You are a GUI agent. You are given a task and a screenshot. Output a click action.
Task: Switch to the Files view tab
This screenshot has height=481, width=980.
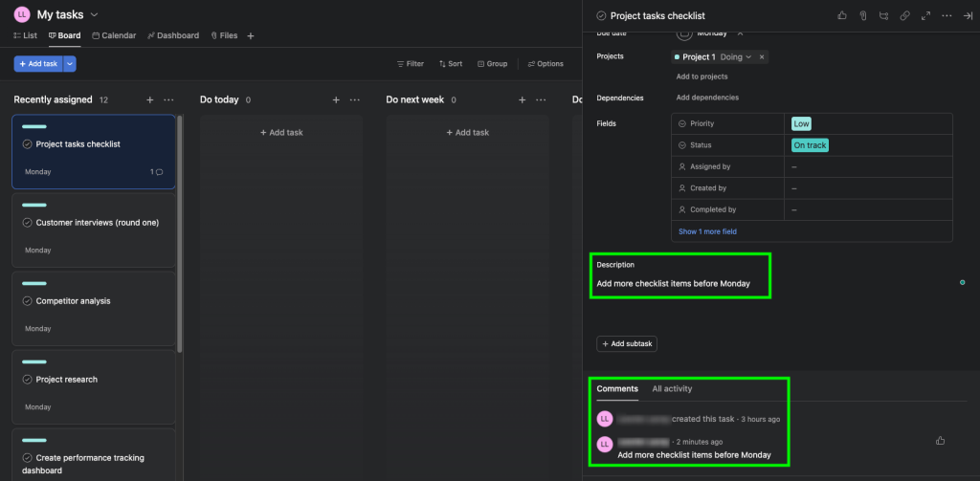224,35
